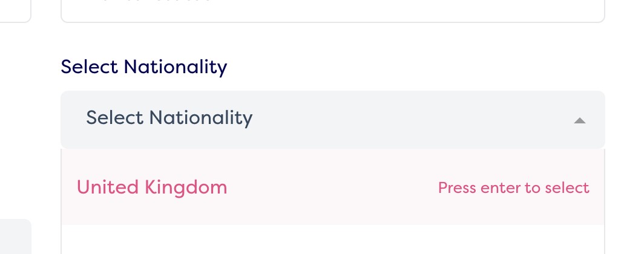644x254 pixels.
Task: Click the pink 'United Kingdom' text
Action: (x=152, y=187)
